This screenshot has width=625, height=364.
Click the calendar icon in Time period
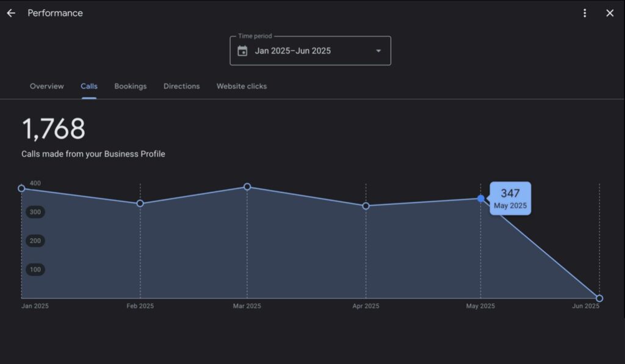tap(242, 51)
